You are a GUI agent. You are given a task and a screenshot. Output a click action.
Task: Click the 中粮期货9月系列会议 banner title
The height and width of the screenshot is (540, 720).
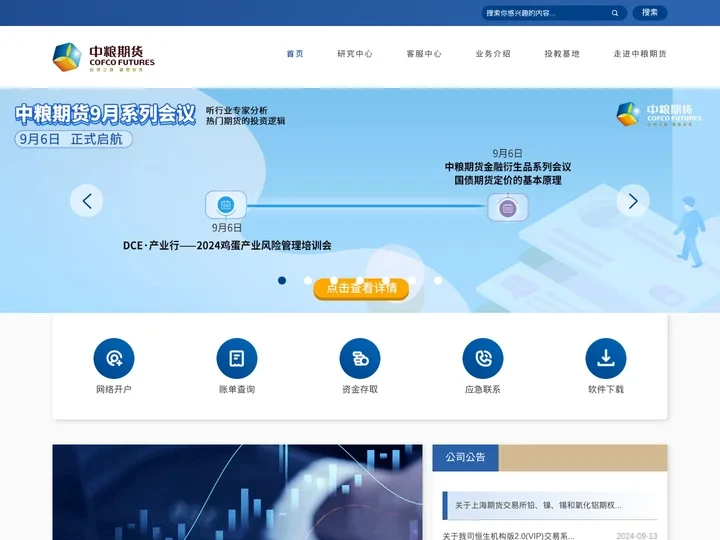pos(105,114)
